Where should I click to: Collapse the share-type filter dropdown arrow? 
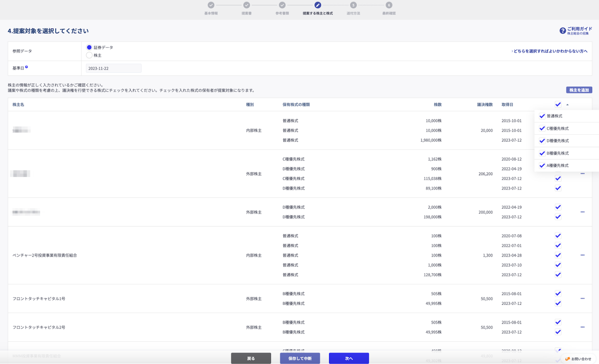pyautogui.click(x=567, y=105)
